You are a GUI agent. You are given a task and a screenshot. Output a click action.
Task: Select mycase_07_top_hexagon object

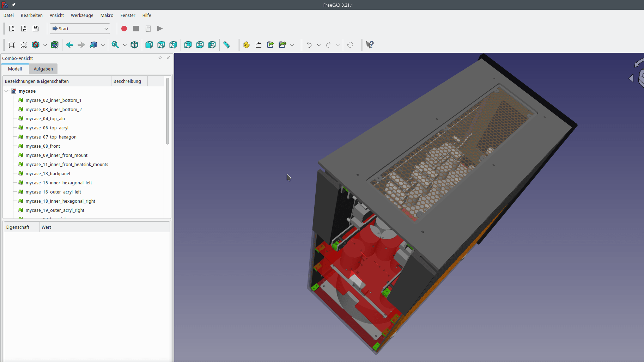pyautogui.click(x=51, y=137)
